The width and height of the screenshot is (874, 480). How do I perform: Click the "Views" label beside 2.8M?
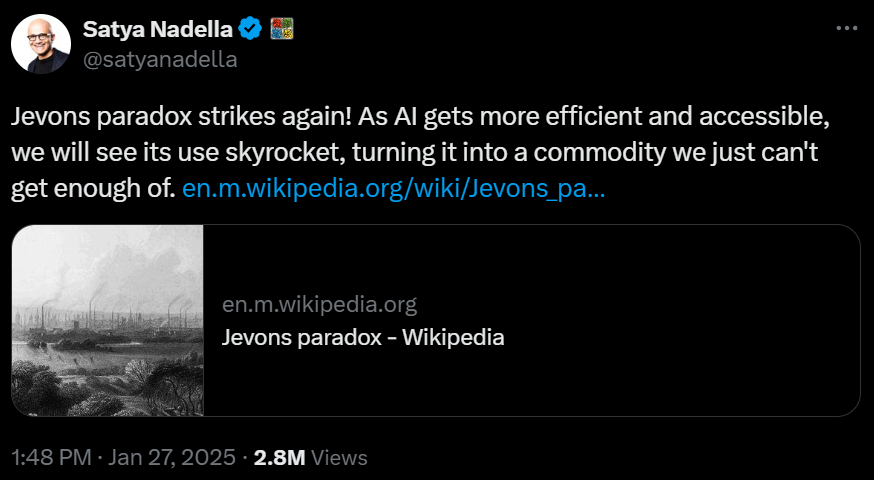(340, 457)
